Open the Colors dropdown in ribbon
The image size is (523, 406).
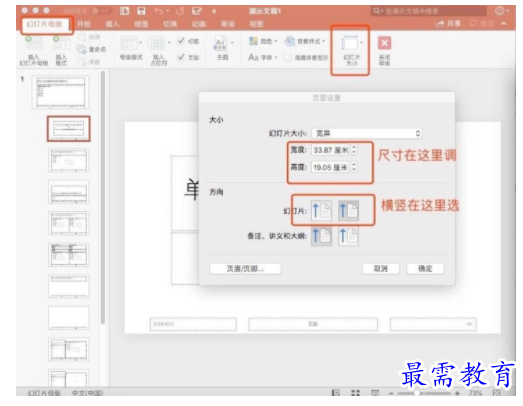point(264,41)
